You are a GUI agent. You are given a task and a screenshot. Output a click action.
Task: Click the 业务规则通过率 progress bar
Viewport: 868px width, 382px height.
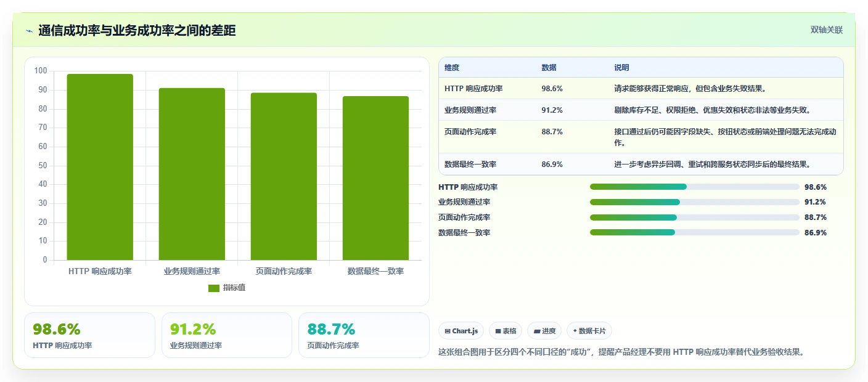tap(695, 202)
